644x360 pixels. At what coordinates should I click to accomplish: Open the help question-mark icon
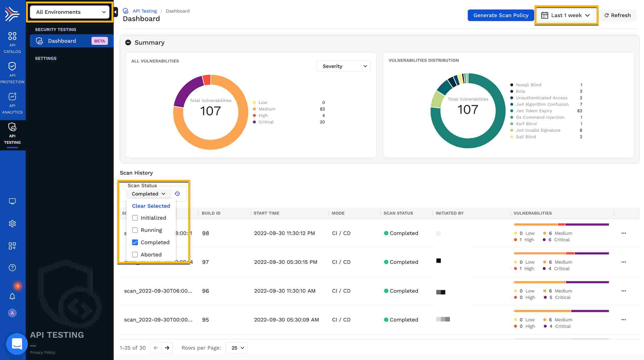point(12,267)
